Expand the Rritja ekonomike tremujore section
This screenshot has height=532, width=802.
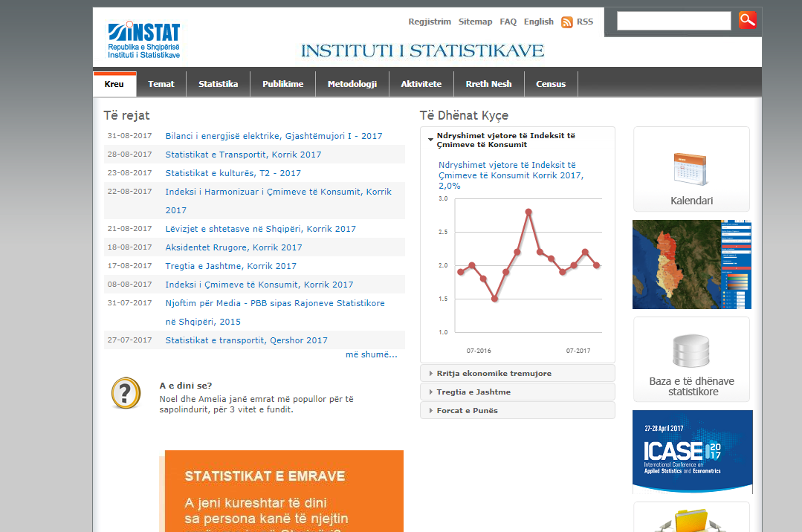click(x=517, y=374)
